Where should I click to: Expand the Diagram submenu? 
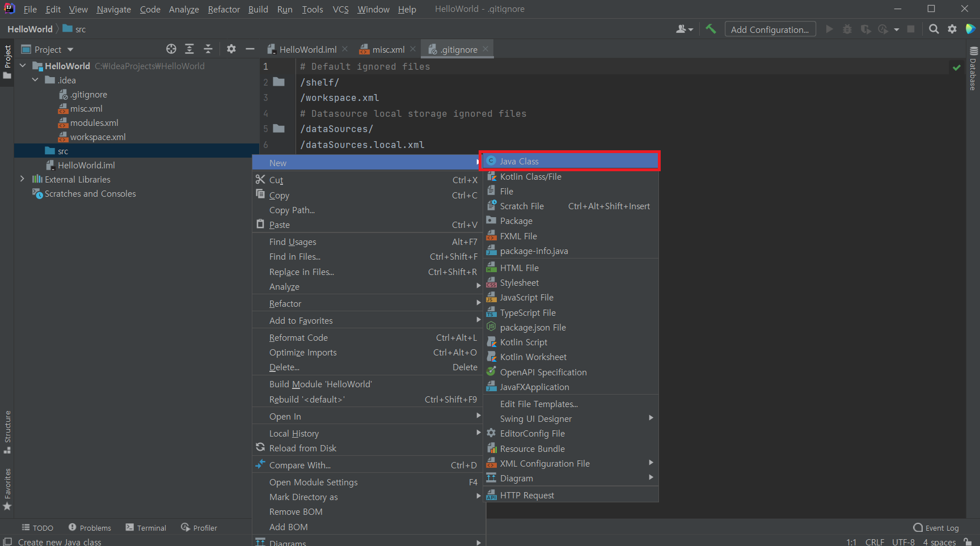tap(571, 478)
